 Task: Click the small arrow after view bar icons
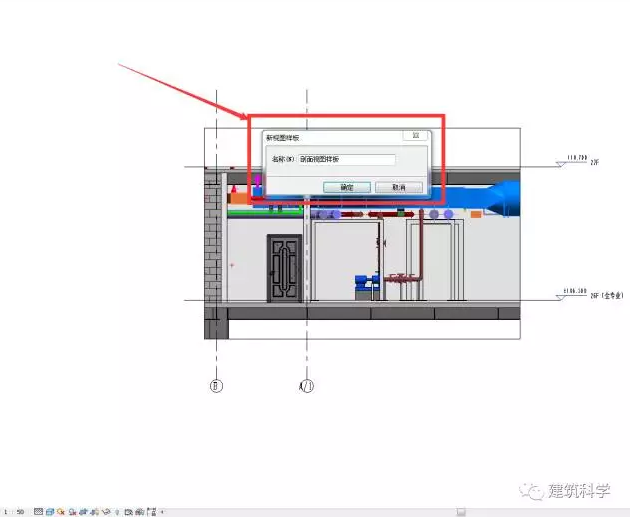(162, 512)
